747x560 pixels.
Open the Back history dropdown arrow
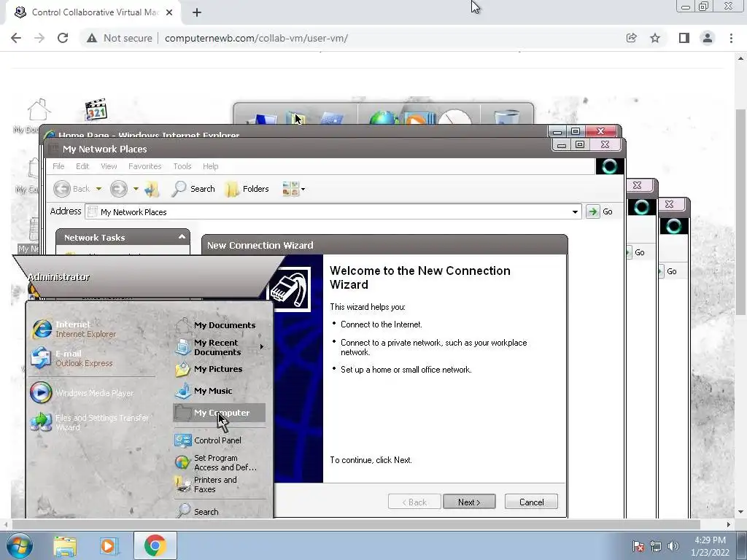tap(98, 189)
